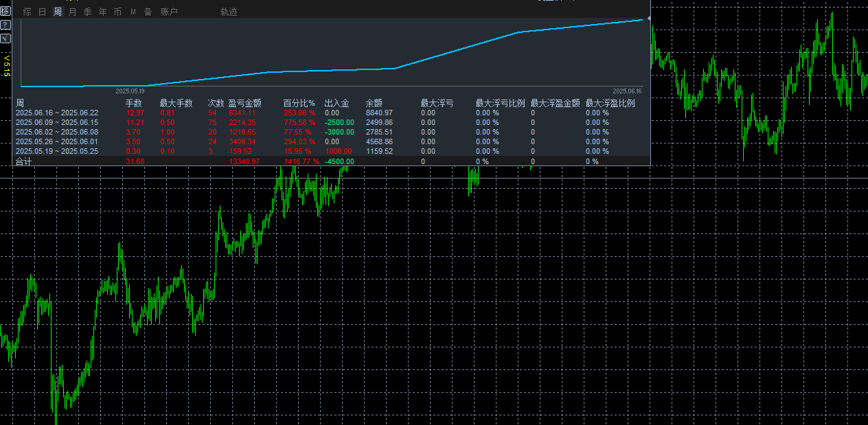Select the 周 weekly tab
This screenshot has height=425, width=868.
point(58,12)
